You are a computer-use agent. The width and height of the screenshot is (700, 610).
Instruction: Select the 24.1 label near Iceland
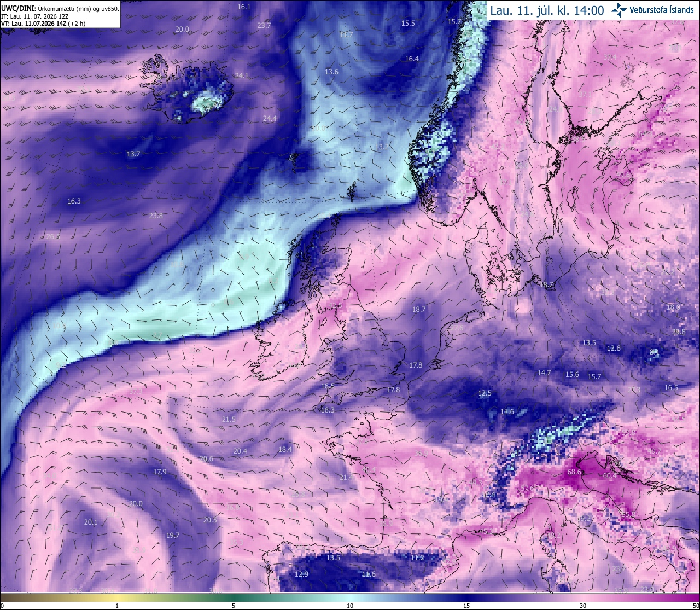tap(241, 75)
